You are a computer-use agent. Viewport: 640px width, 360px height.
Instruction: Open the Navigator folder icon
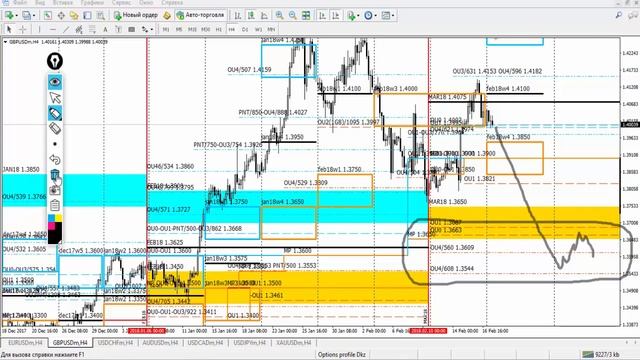point(74,16)
